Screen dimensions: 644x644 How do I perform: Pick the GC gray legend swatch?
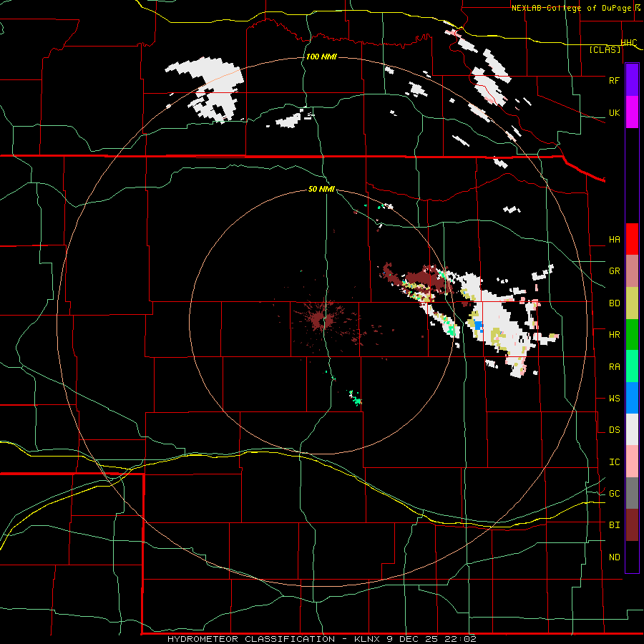[x=632, y=493]
